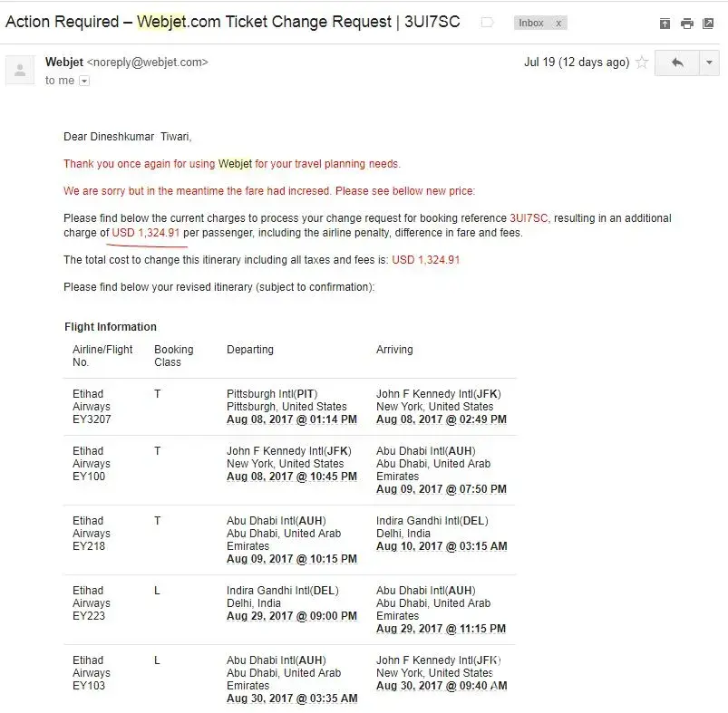Click flight number EY103
The height and width of the screenshot is (713, 728).
pos(89,686)
